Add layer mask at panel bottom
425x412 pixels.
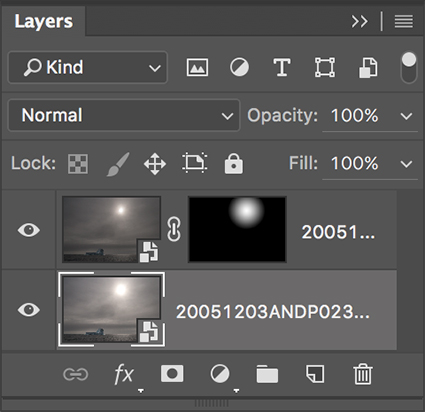172,374
